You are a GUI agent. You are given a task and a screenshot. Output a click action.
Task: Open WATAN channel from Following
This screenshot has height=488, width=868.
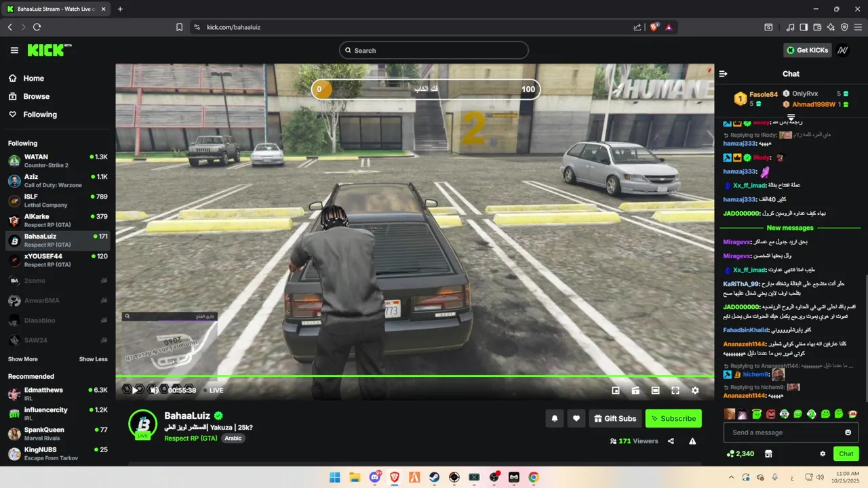click(x=58, y=161)
